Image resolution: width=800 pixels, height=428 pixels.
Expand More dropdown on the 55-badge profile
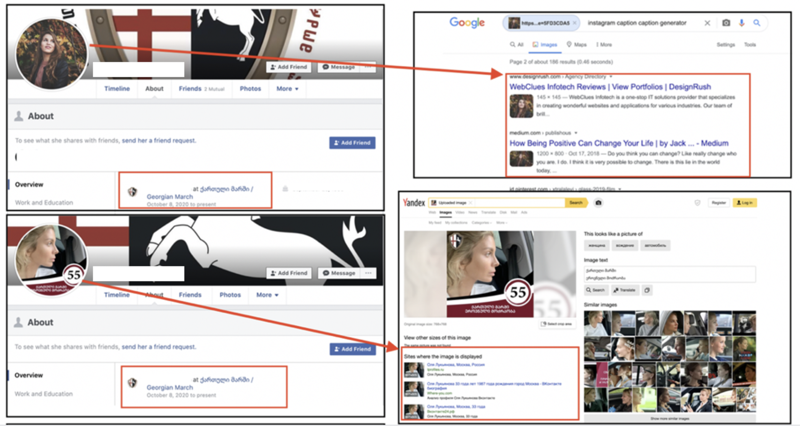click(267, 295)
